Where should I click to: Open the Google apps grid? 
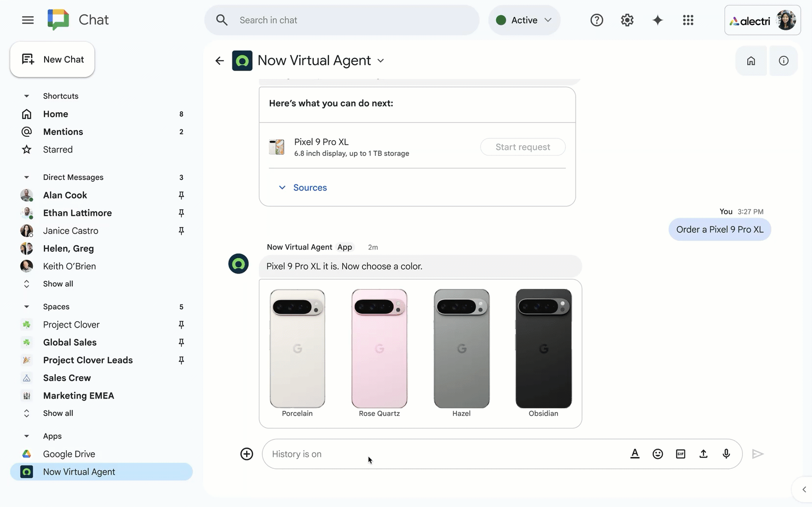(x=688, y=20)
